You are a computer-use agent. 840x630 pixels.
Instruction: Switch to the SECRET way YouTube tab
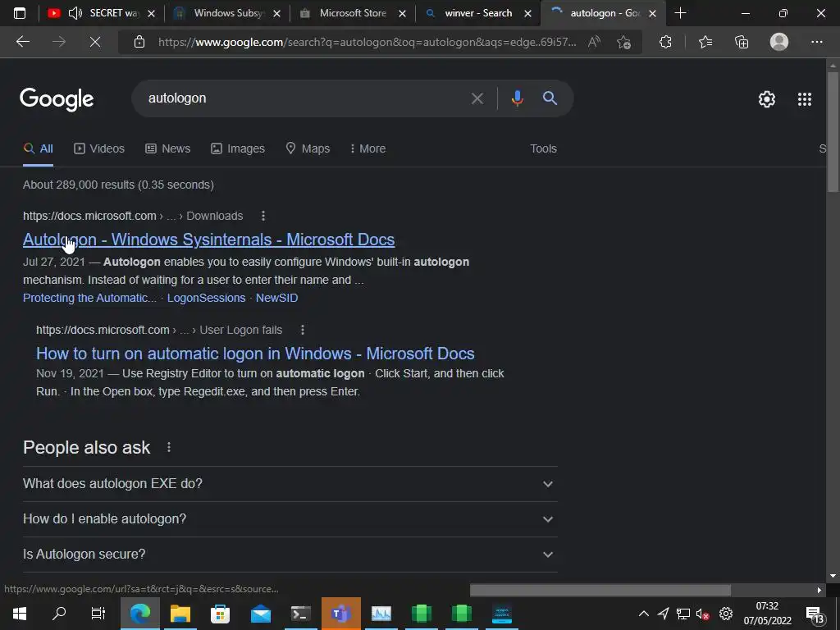[101, 13]
